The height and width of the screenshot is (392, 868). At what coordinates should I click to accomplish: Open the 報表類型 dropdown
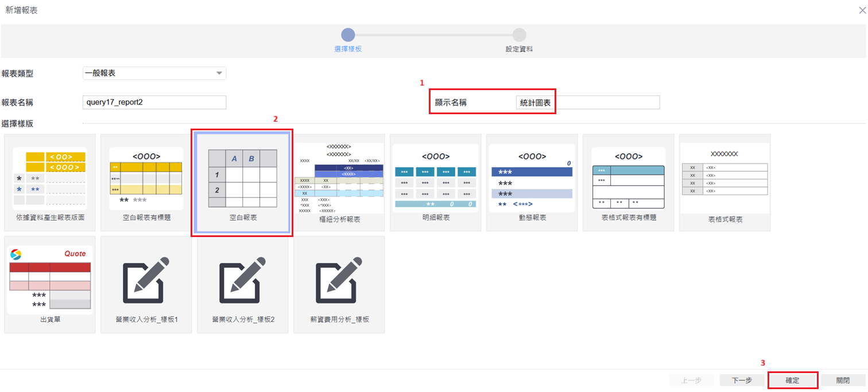point(154,73)
